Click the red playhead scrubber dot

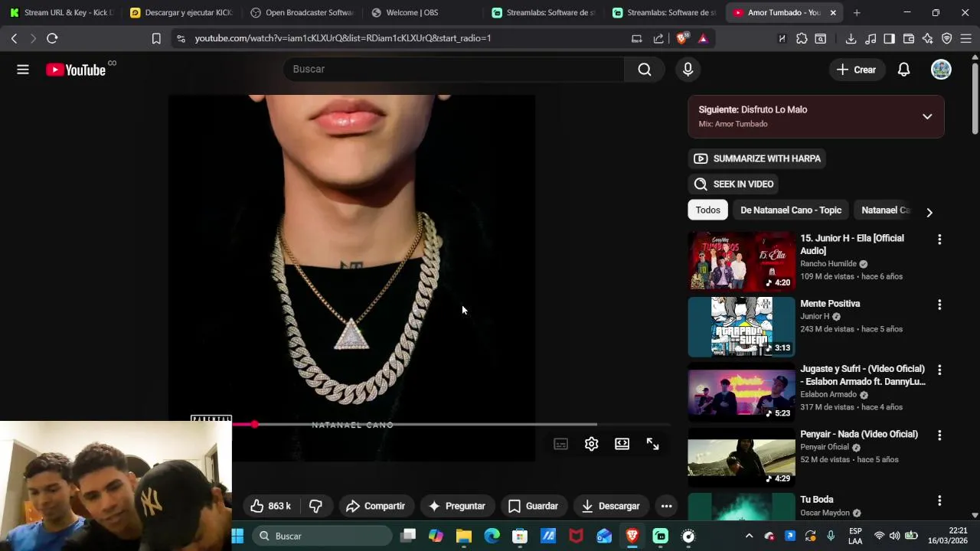254,424
